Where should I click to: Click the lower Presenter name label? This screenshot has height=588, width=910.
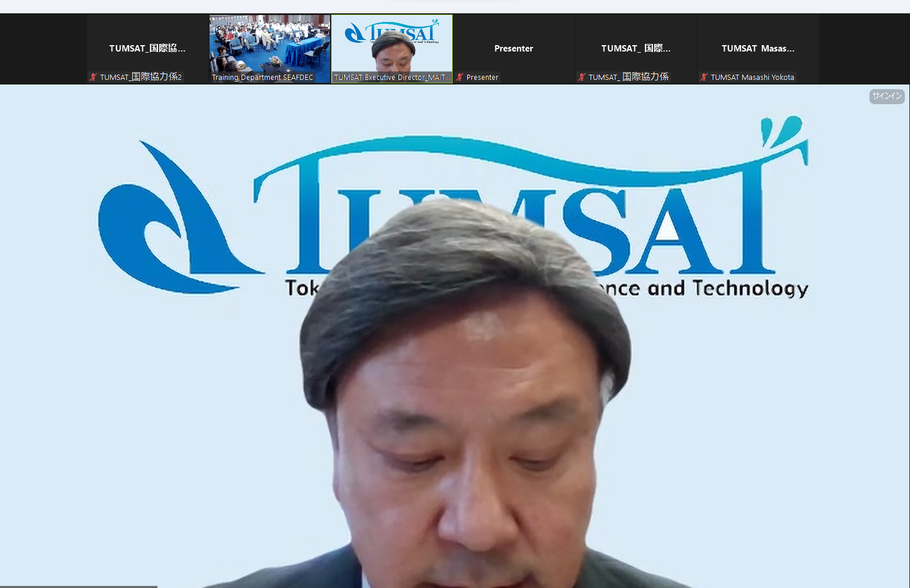pyautogui.click(x=482, y=77)
